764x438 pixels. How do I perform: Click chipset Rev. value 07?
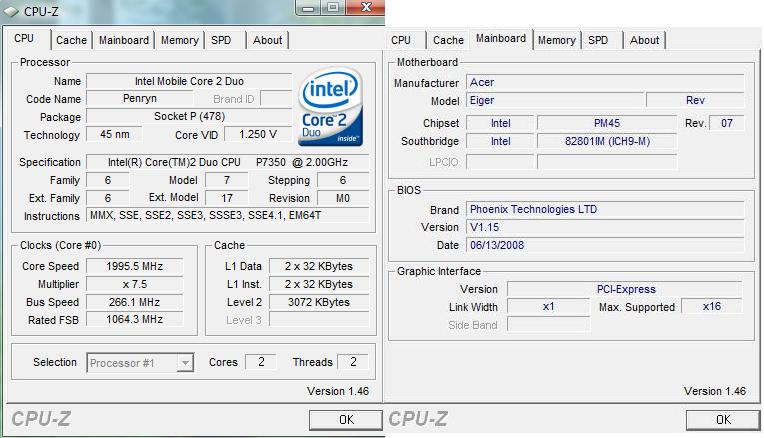click(726, 123)
